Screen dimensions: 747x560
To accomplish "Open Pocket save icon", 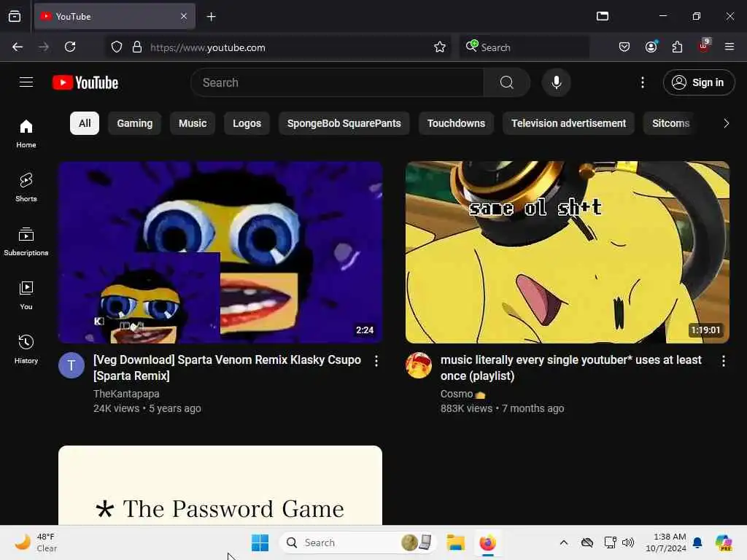I will 624,47.
